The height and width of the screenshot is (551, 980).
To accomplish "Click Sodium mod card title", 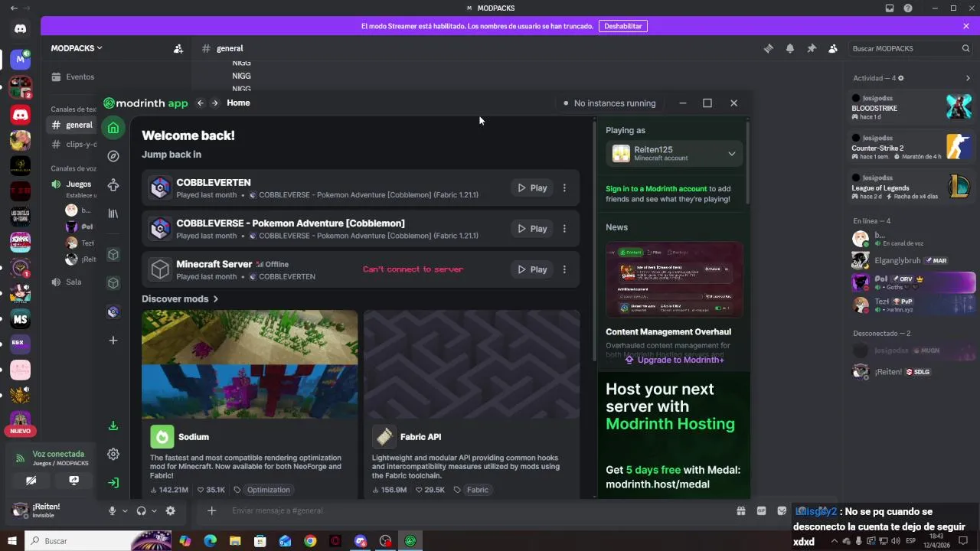I will click(x=194, y=437).
